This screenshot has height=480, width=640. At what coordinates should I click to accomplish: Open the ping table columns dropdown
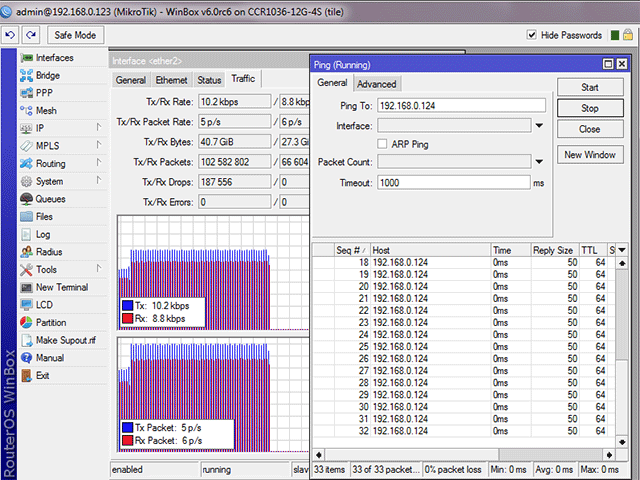(622, 250)
